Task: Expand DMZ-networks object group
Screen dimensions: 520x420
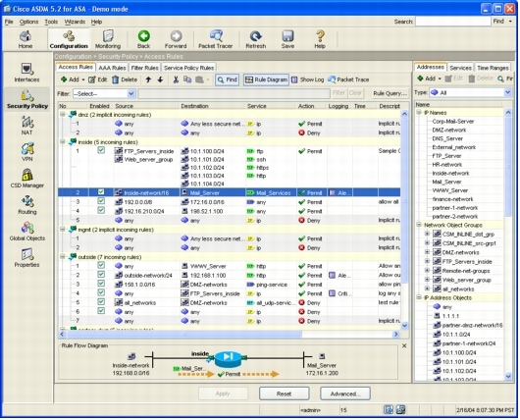Action: pyautogui.click(x=428, y=252)
